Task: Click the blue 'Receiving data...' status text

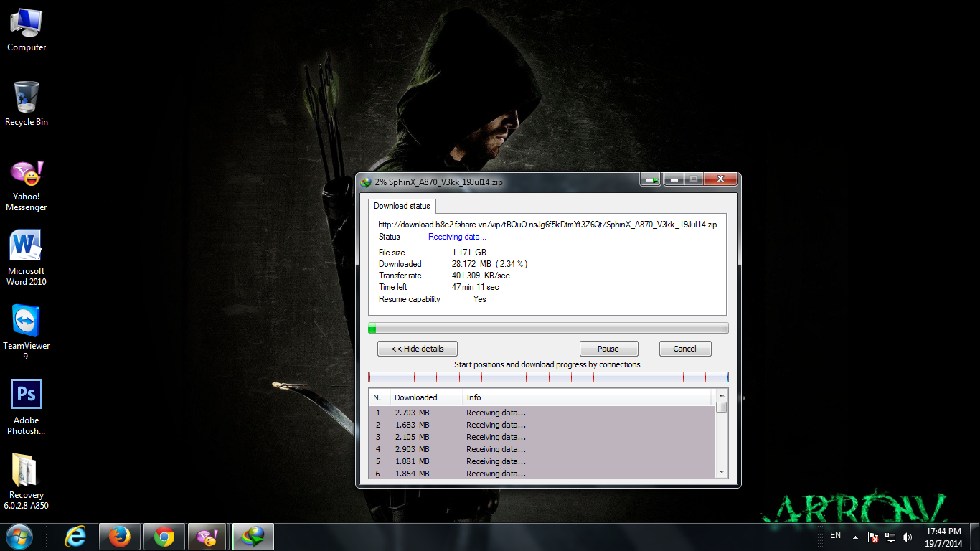Action: [x=457, y=237]
